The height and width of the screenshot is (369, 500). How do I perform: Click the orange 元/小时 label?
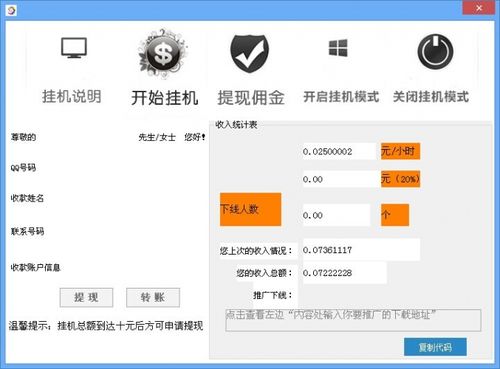(x=400, y=151)
